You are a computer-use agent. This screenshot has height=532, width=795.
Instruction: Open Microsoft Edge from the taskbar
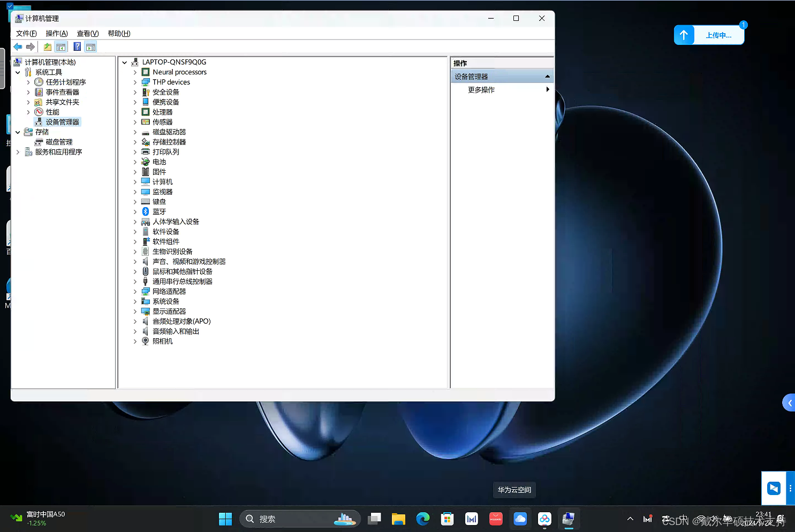click(423, 519)
